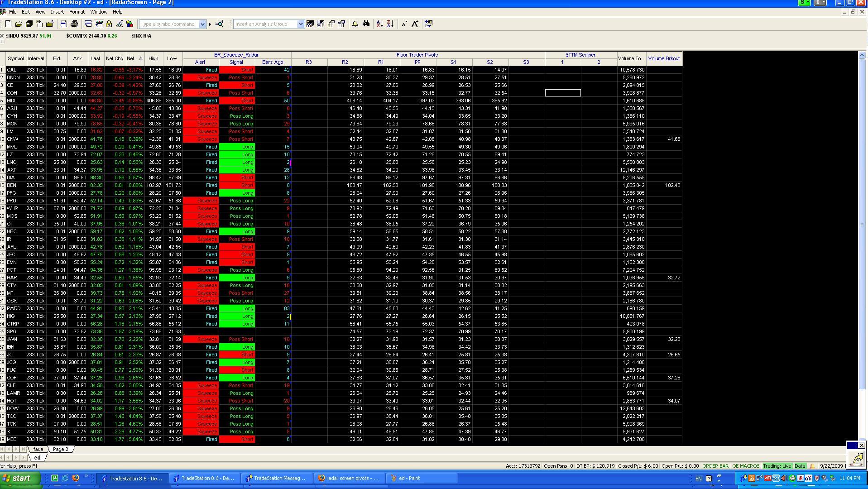The image size is (868, 489).
Task: Click the Net Chg column header
Action: click(x=115, y=58)
